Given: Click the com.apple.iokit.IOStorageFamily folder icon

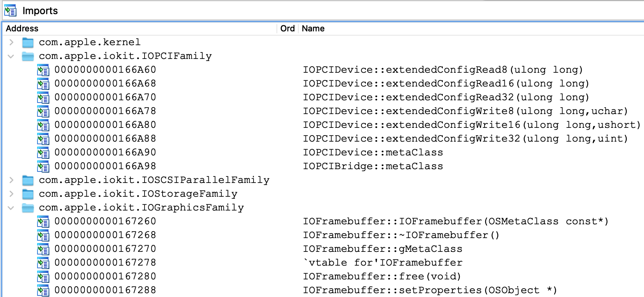Looking at the screenshot, I should click(x=28, y=194).
